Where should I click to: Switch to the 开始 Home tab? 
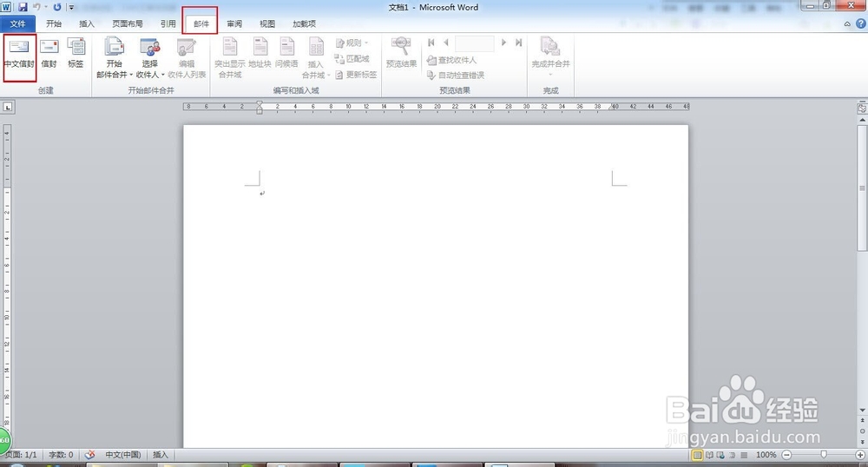[54, 23]
